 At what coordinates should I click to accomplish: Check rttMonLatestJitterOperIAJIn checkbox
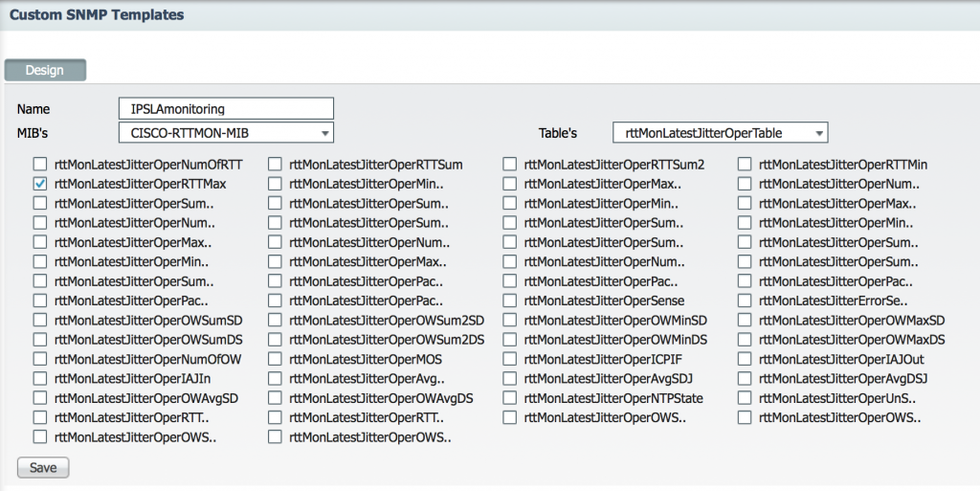tap(40, 379)
